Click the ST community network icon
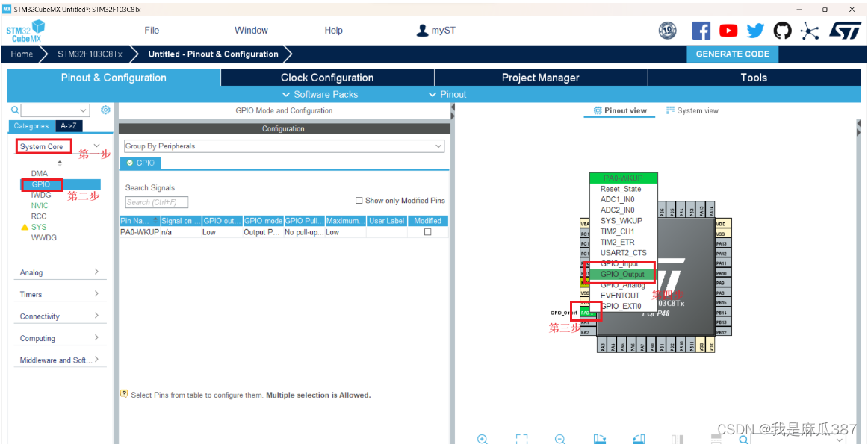The width and height of the screenshot is (868, 444). [x=809, y=31]
